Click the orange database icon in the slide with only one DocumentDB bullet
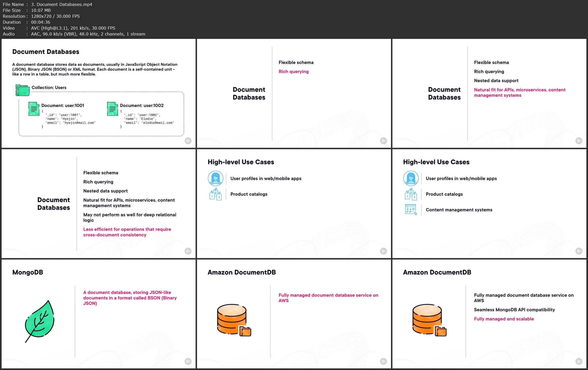588x370 pixels. pos(234,320)
